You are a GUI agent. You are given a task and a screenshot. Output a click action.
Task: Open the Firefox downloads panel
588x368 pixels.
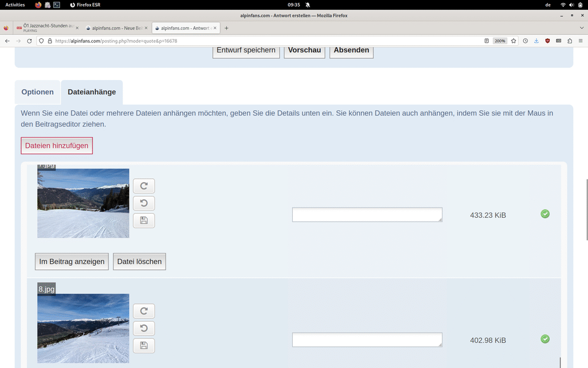[x=536, y=41]
